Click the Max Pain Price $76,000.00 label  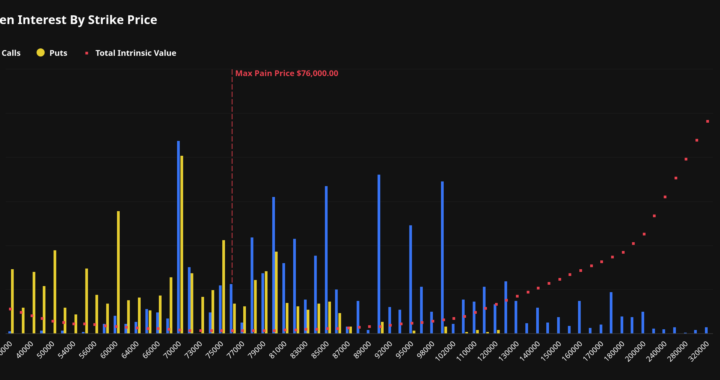click(287, 73)
